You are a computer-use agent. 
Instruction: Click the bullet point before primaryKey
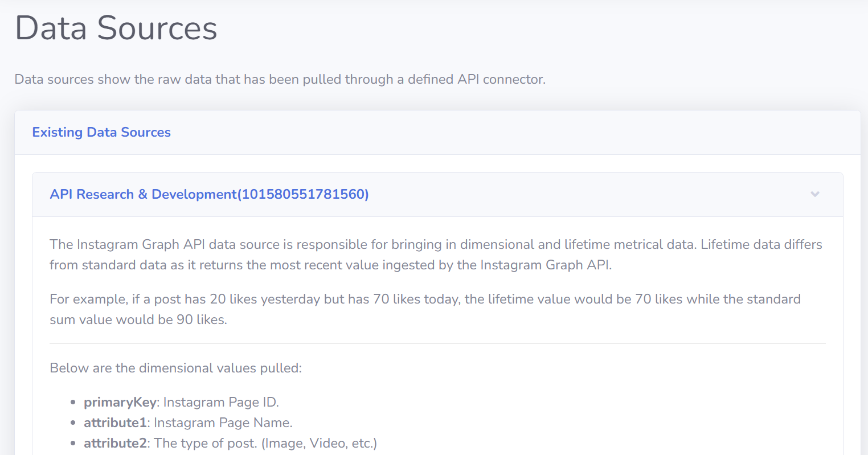(73, 403)
